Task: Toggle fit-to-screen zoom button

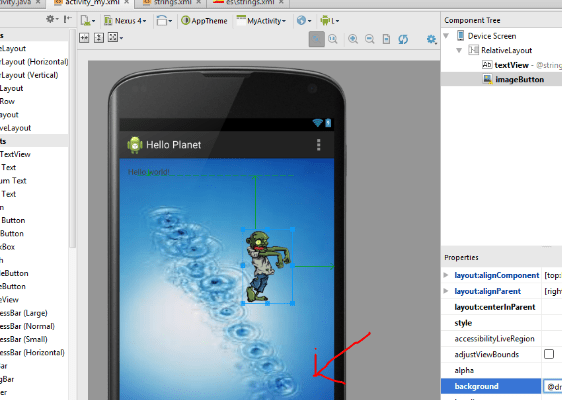Action: pos(316,39)
